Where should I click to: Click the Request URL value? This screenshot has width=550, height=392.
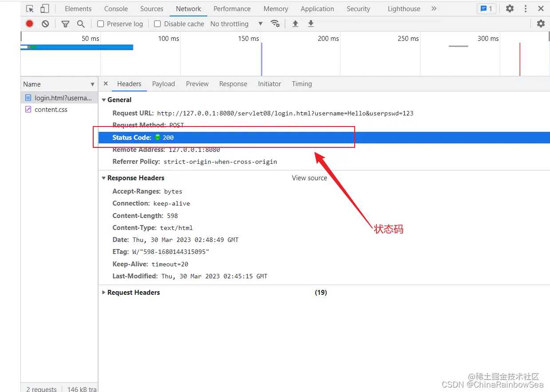[x=285, y=113]
